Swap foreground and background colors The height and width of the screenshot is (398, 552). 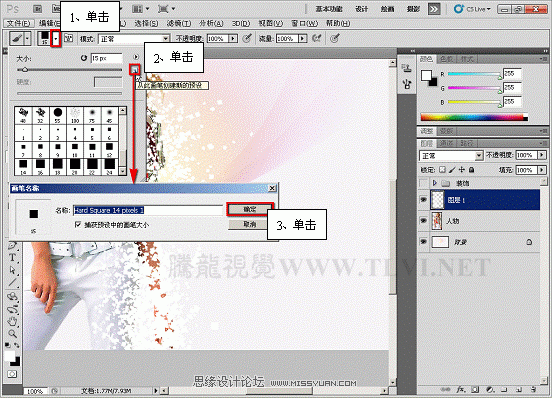[x=17, y=345]
